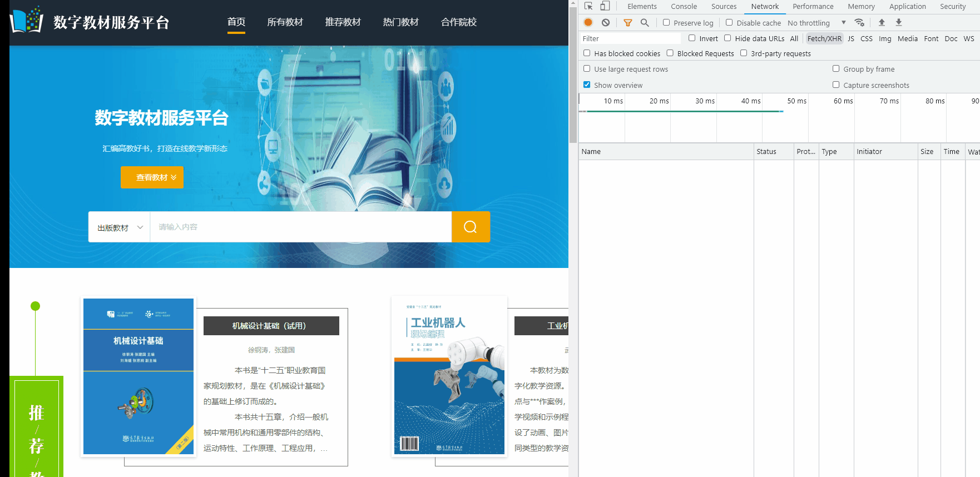This screenshot has width=980, height=477.
Task: Filter requests by WS type
Action: [969, 38]
